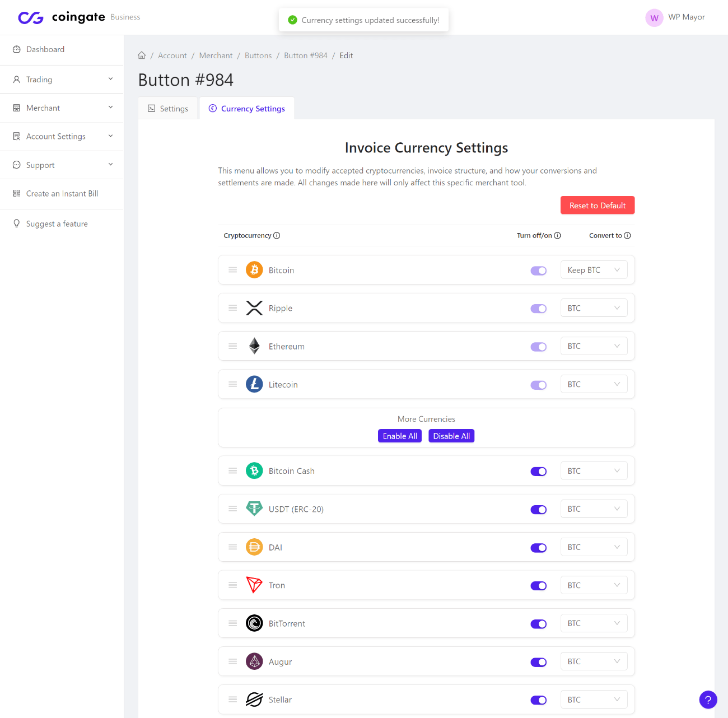Click the info icon beside Turn off/on

click(557, 236)
